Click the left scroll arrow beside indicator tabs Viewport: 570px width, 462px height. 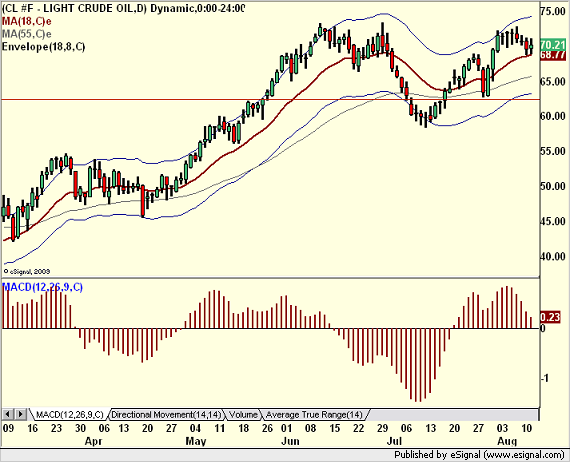[x=8, y=414]
